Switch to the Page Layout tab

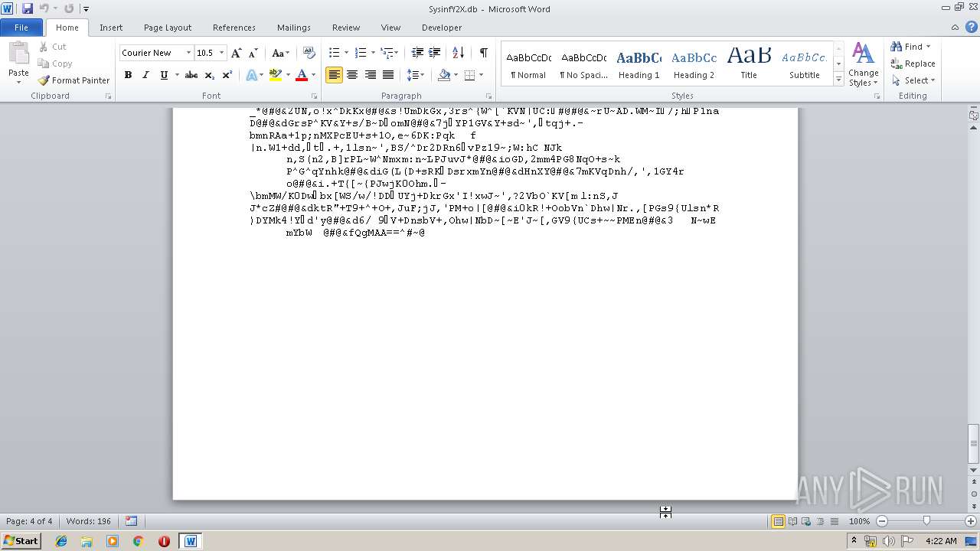tap(168, 28)
